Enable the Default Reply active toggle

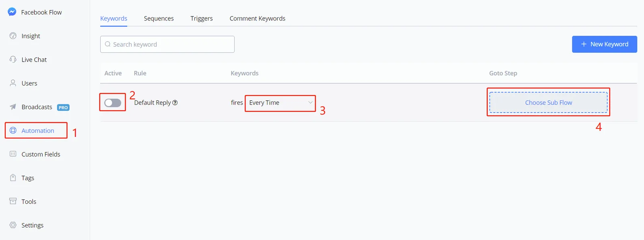(113, 103)
